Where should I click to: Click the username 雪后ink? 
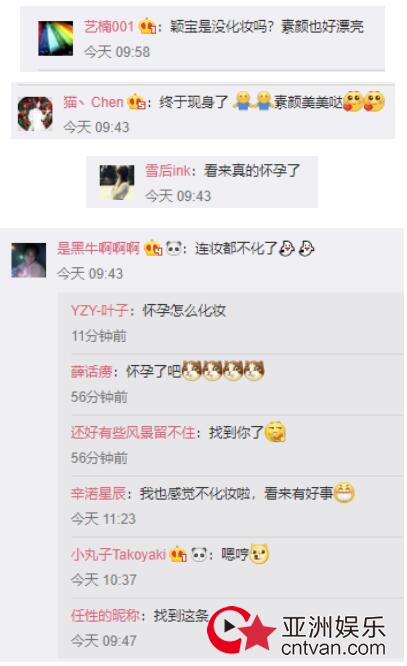[x=168, y=171]
